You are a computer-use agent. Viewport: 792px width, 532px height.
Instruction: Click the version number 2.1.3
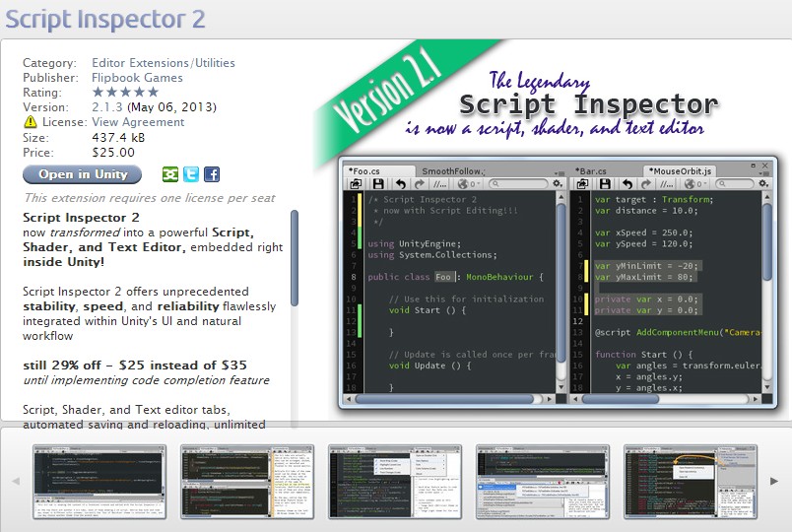pos(107,107)
